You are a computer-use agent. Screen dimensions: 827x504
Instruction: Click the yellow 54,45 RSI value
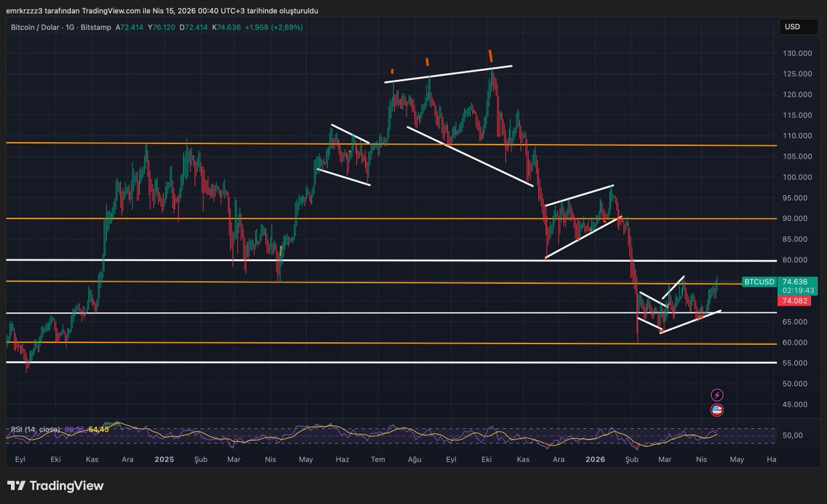click(99, 430)
